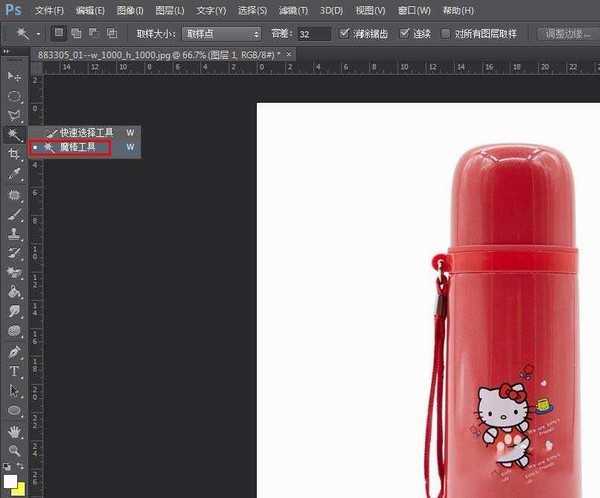600x498 pixels.
Task: Select the Move tool in the toolbox
Action: click(x=14, y=77)
